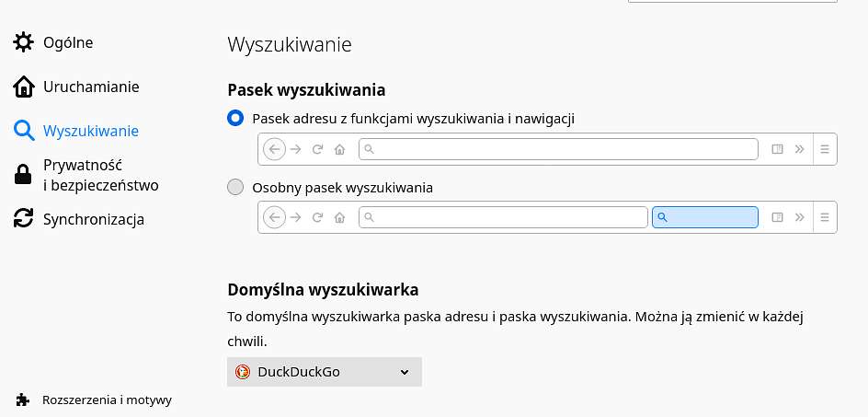Image resolution: width=868 pixels, height=417 pixels.
Task: Click the Synchronizacja sync arrows icon
Action: 23,218
